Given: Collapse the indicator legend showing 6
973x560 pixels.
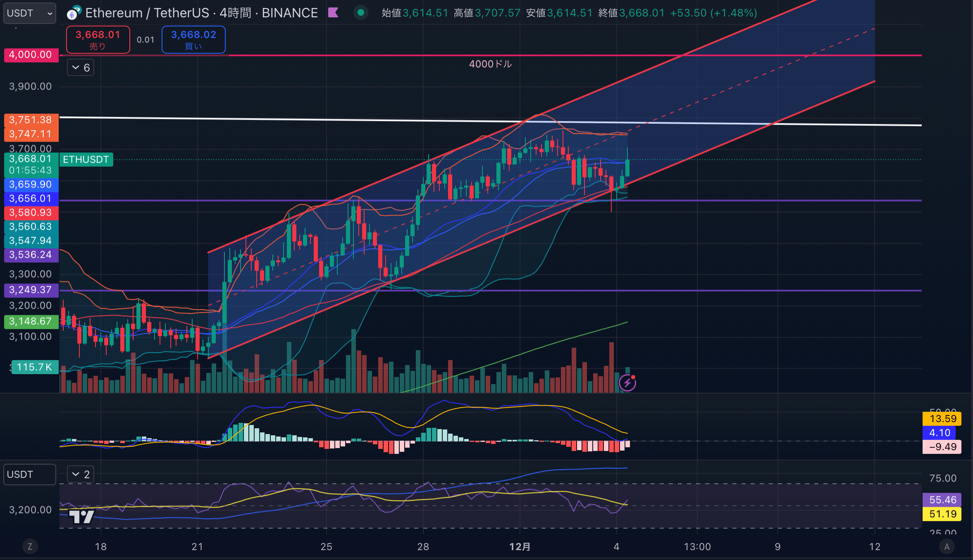Looking at the screenshot, I should tap(81, 67).
